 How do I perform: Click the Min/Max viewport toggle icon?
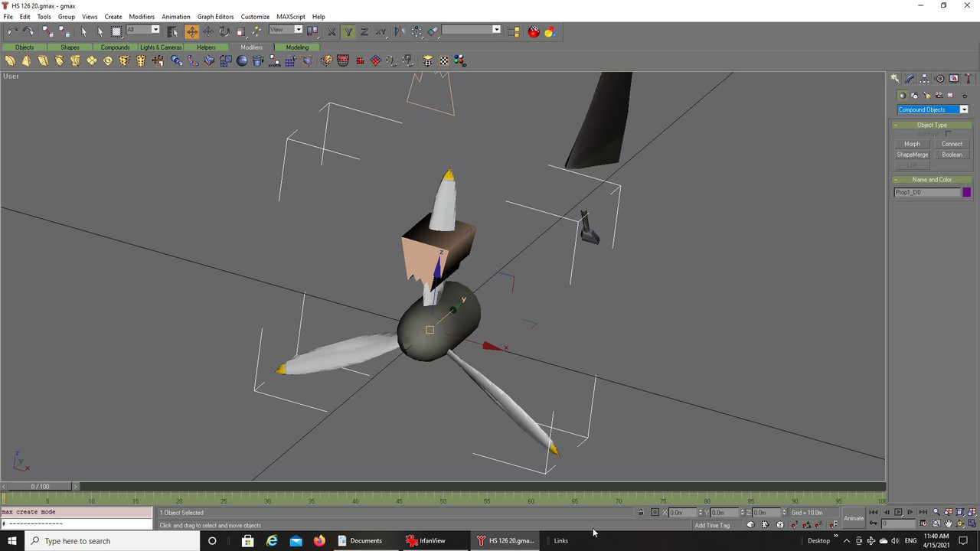pyautogui.click(x=972, y=524)
